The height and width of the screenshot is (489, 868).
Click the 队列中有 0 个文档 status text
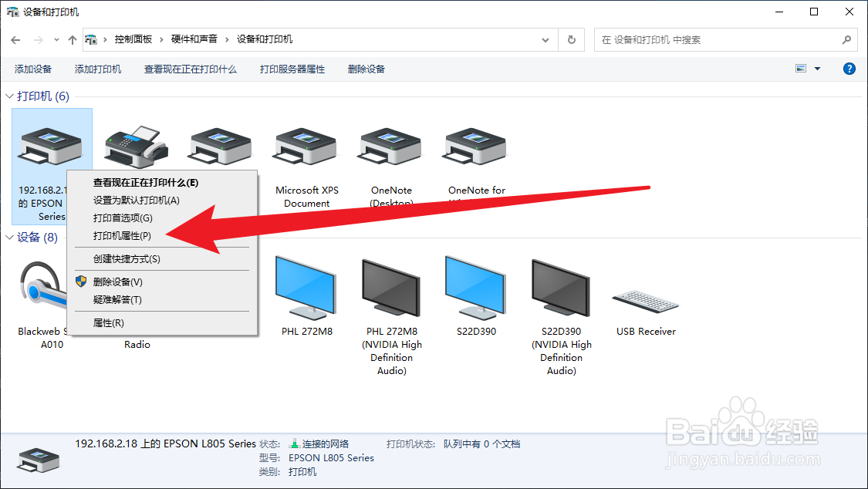[481, 444]
